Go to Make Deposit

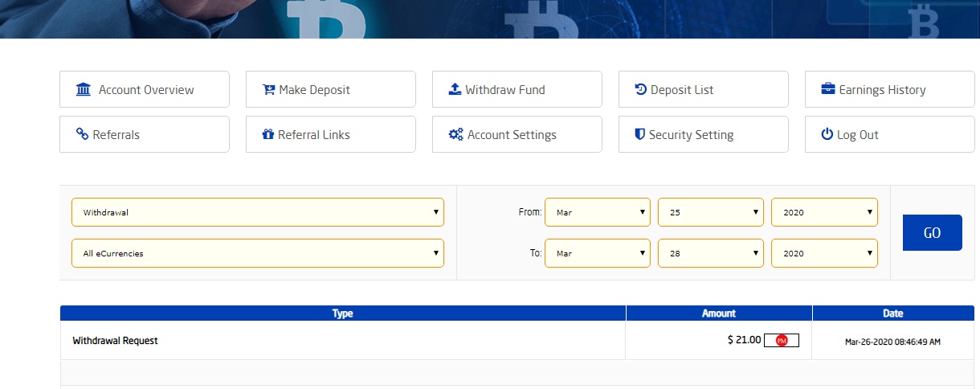[331, 89]
